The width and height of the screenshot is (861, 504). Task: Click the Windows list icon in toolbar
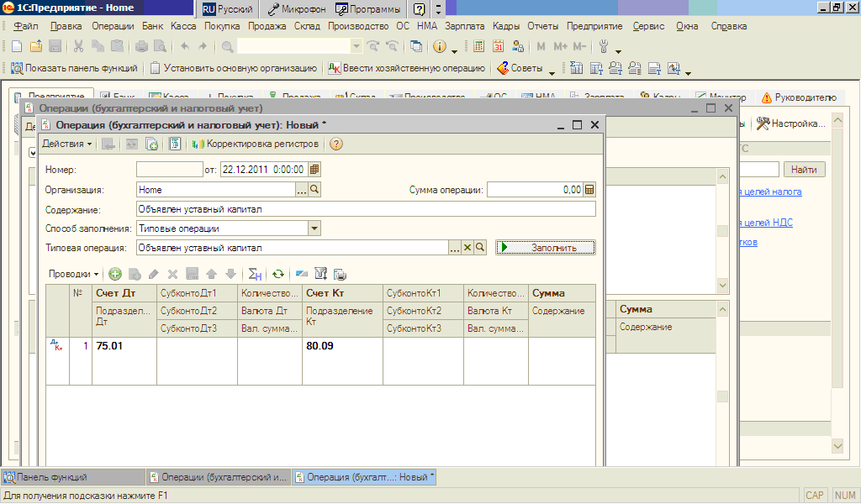click(x=416, y=46)
